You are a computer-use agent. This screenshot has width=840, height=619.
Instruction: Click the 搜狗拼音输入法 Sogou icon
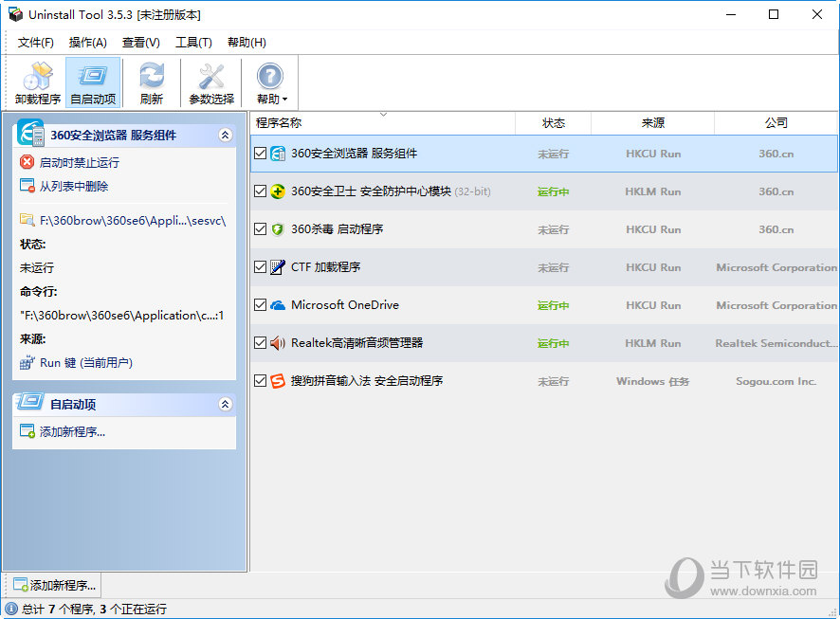tap(278, 381)
